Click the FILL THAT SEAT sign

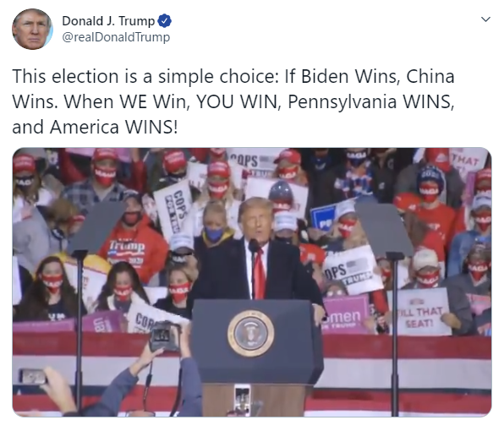(x=419, y=311)
